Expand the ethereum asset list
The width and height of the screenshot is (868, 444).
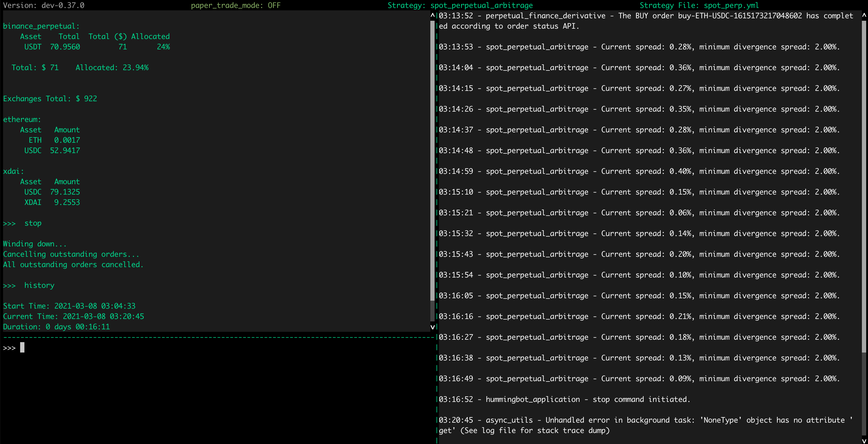tap(22, 119)
